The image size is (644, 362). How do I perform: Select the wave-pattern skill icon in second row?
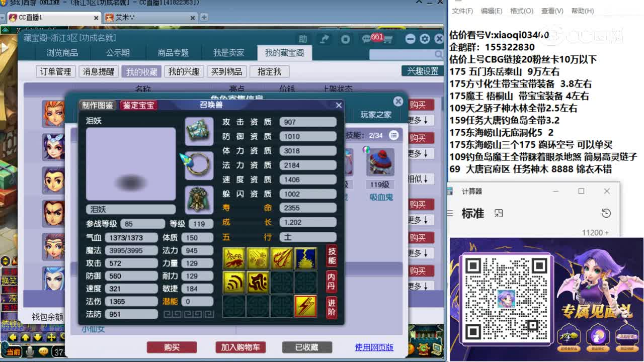pos(233,282)
